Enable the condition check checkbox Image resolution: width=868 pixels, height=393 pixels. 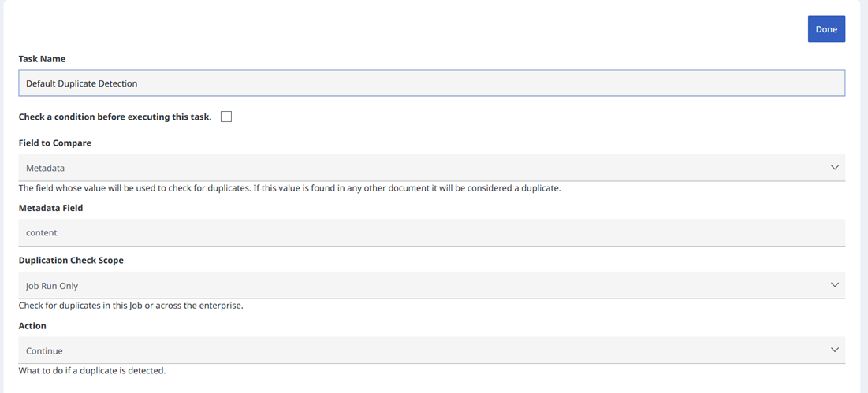pyautogui.click(x=226, y=117)
